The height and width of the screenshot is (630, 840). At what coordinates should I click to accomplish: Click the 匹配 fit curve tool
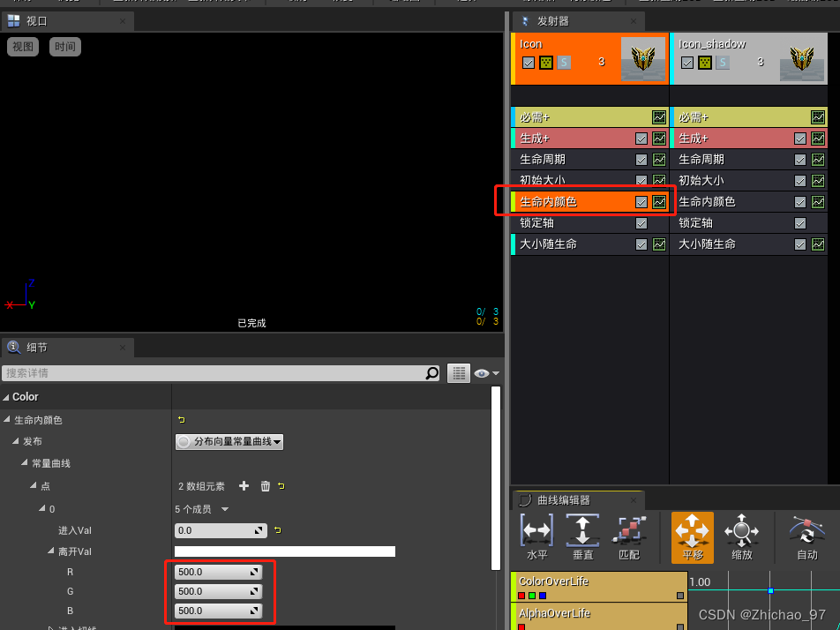pos(629,537)
